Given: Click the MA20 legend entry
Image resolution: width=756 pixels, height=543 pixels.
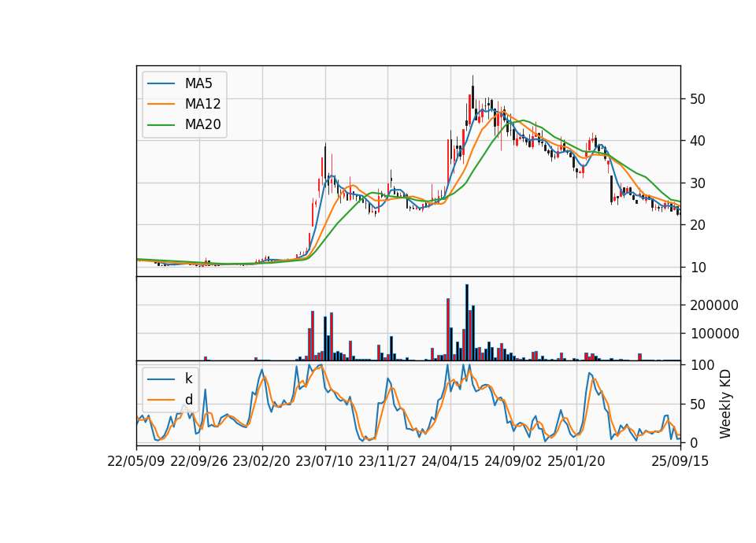Looking at the screenshot, I should click(184, 124).
